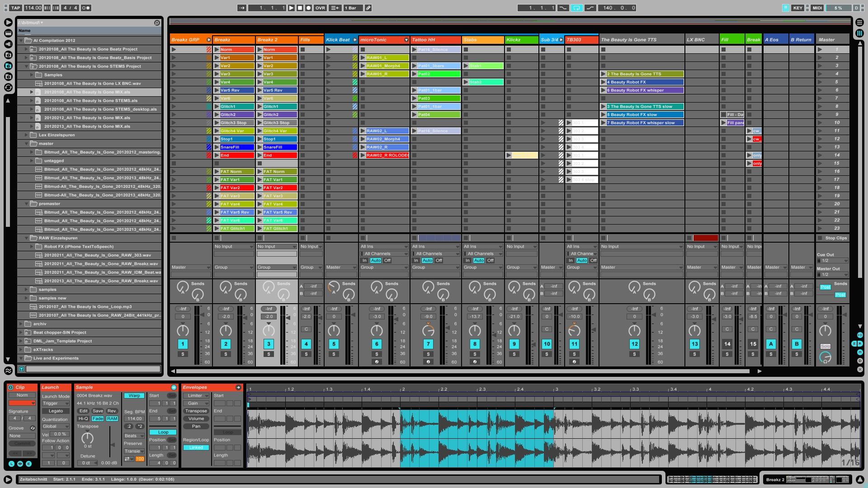Open the 1 Bar quantization menu

[x=353, y=8]
